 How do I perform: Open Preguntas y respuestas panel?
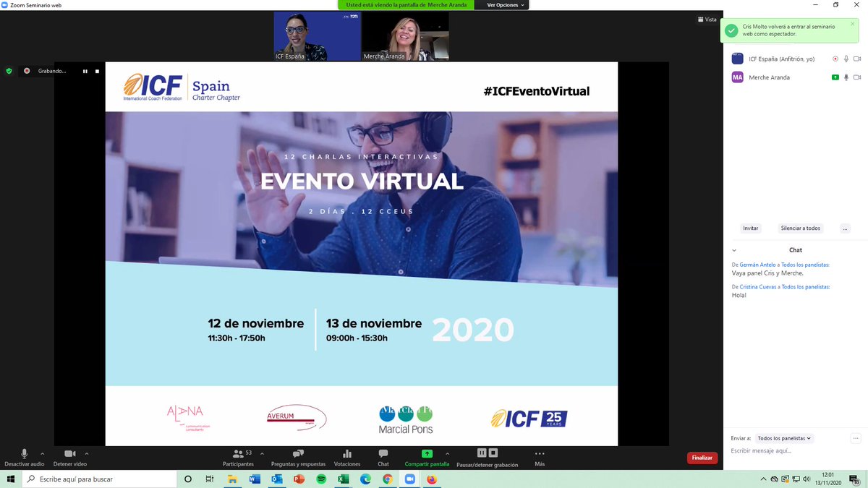pos(298,457)
